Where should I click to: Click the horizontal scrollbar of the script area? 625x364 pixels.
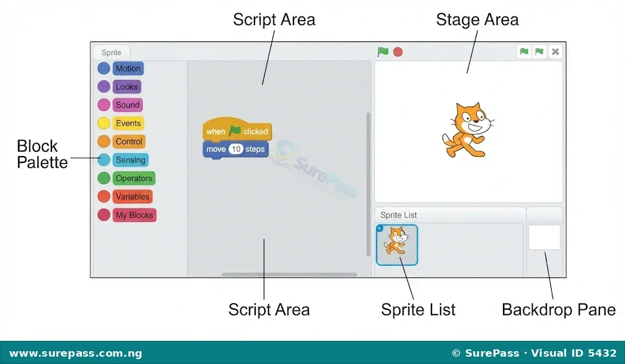click(289, 274)
